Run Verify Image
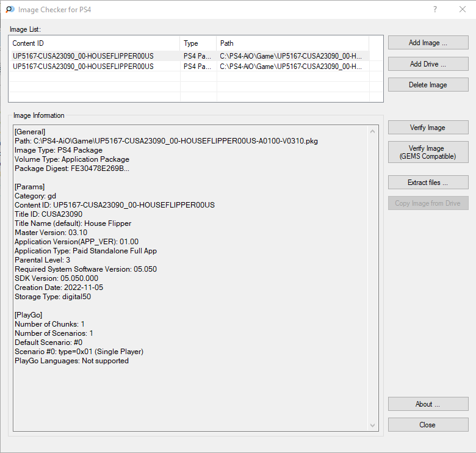Viewport: 476px width, 453px height. coord(428,128)
